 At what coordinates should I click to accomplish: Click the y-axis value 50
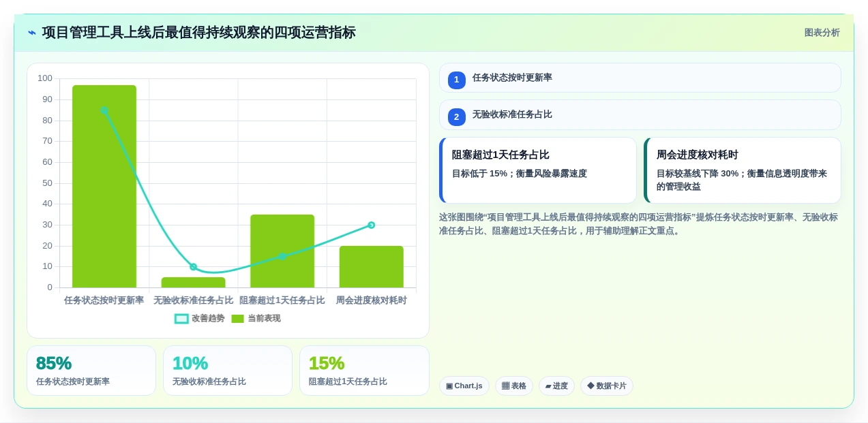(x=47, y=183)
